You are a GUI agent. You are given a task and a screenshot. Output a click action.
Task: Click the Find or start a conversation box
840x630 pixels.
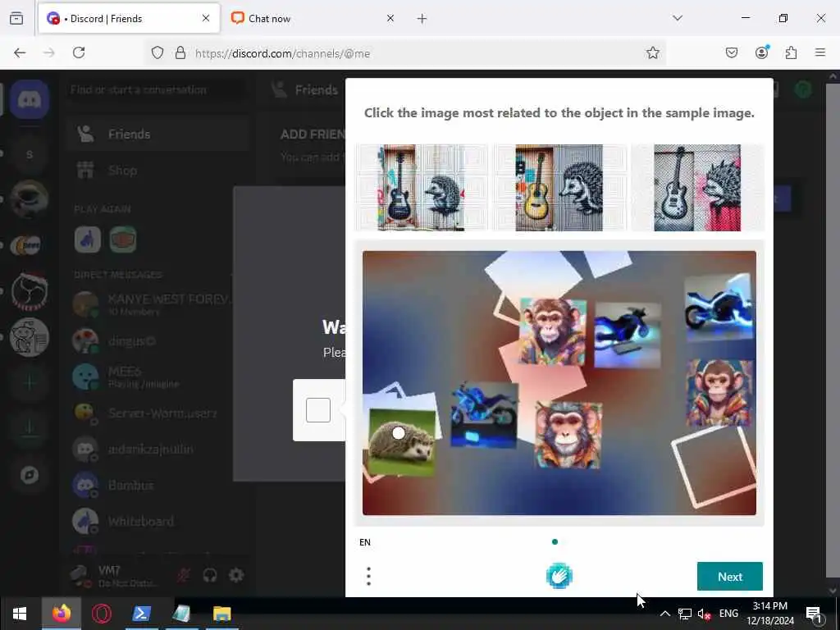[157, 89]
